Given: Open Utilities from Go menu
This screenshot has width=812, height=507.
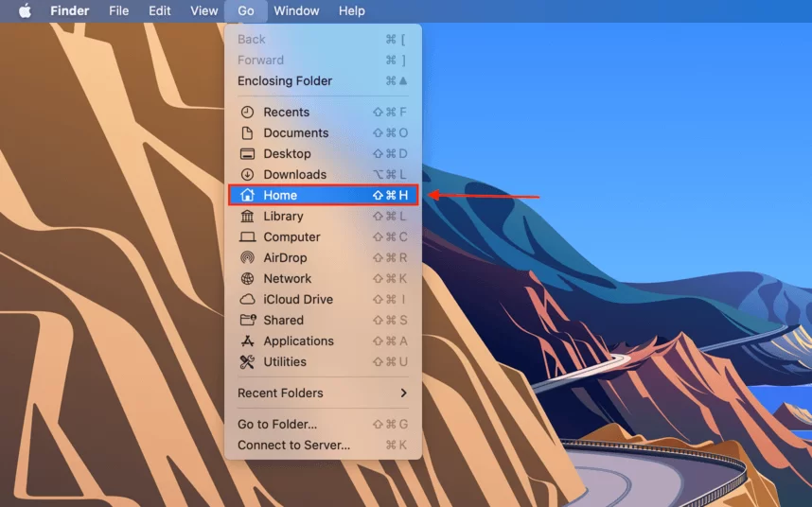Looking at the screenshot, I should click(323, 361).
